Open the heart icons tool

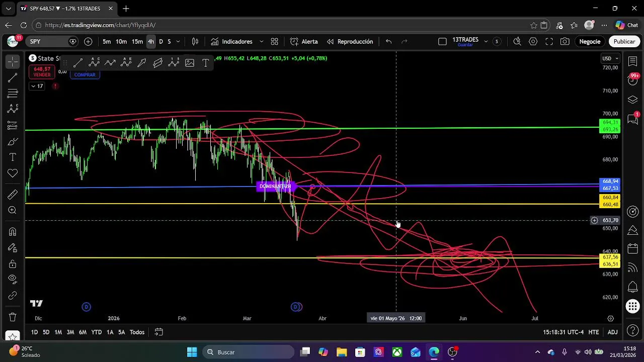pyautogui.click(x=13, y=173)
